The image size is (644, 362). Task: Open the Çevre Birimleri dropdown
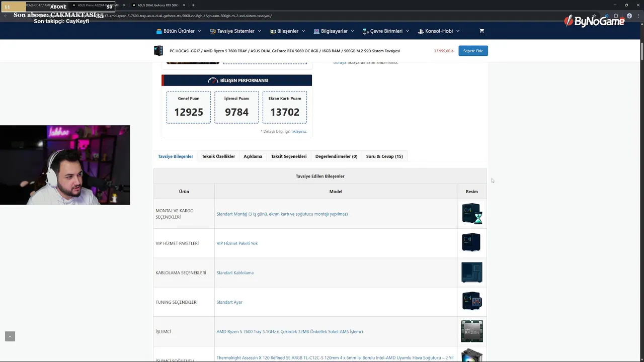[x=385, y=31]
